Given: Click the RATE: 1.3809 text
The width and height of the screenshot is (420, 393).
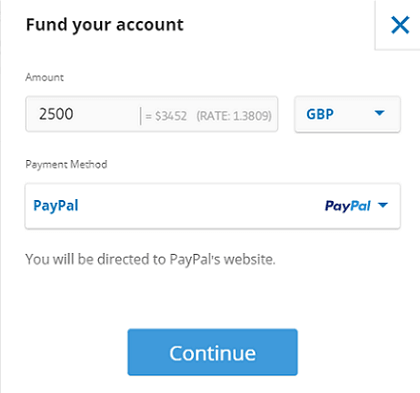Looking at the screenshot, I should tap(234, 116).
